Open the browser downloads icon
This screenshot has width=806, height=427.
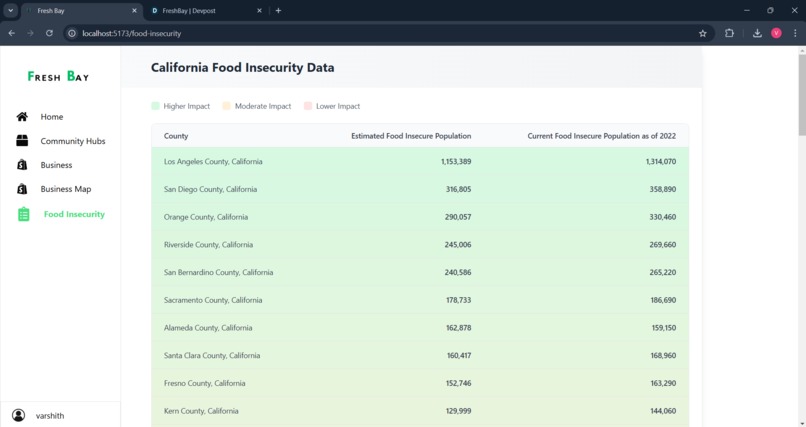(x=757, y=33)
